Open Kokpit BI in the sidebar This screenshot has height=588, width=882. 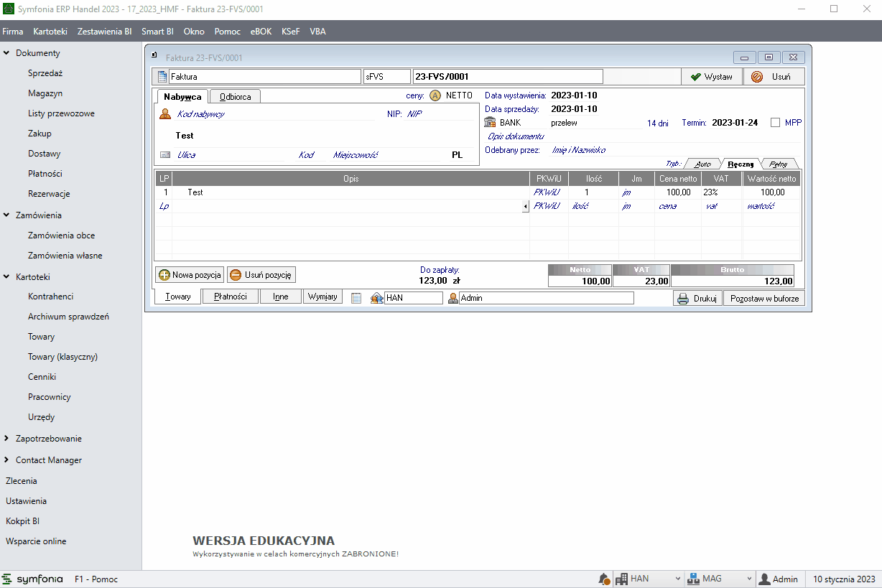click(22, 521)
